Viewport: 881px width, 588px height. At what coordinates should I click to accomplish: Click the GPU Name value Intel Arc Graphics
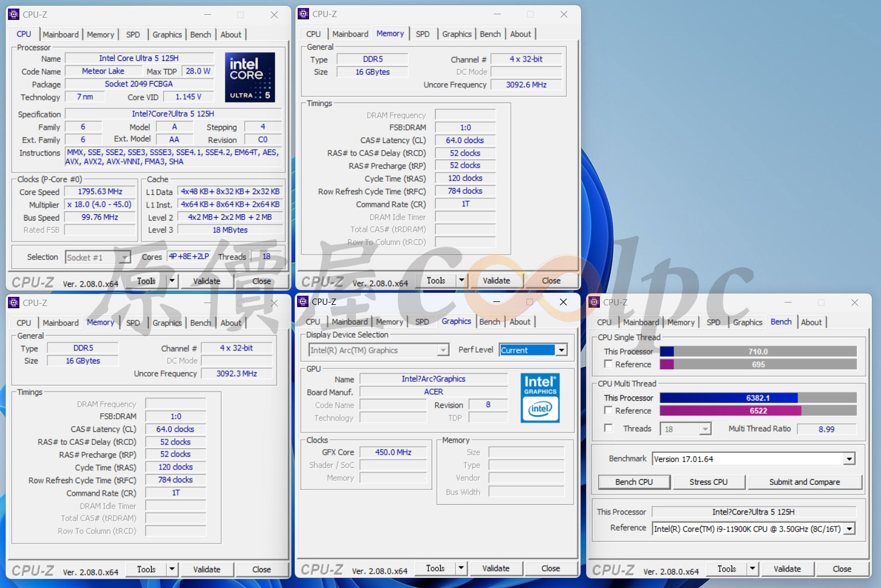[x=433, y=379]
